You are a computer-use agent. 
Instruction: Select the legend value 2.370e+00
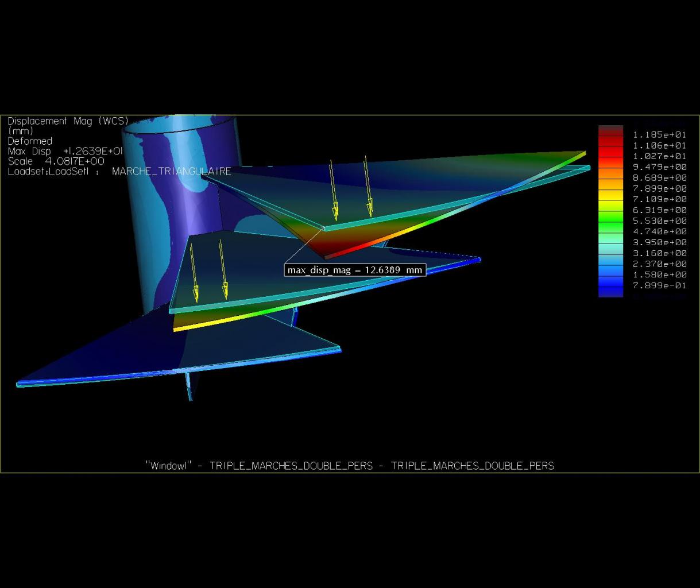pyautogui.click(x=659, y=264)
